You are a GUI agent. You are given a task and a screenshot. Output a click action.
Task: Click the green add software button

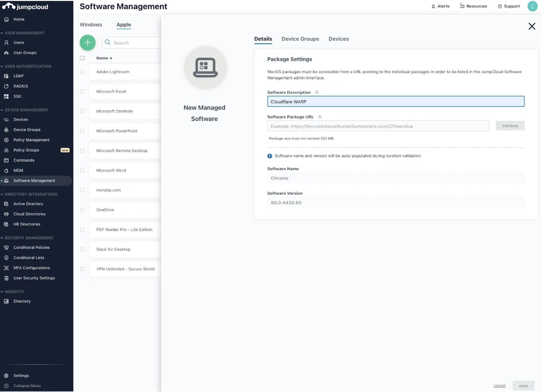88,43
